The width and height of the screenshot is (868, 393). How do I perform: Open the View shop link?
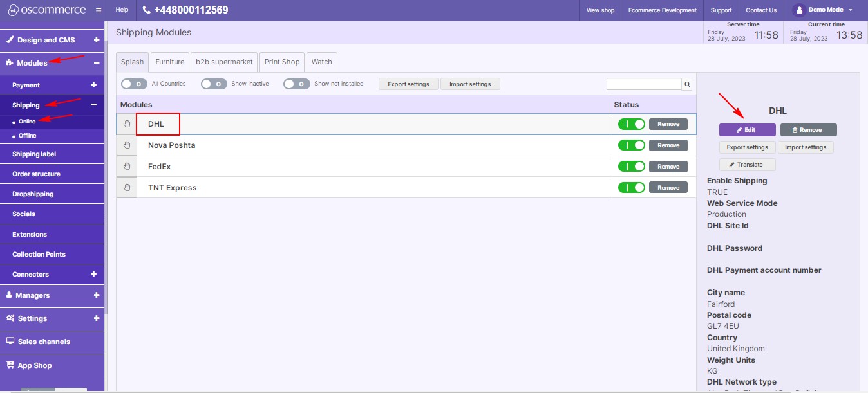coord(600,10)
